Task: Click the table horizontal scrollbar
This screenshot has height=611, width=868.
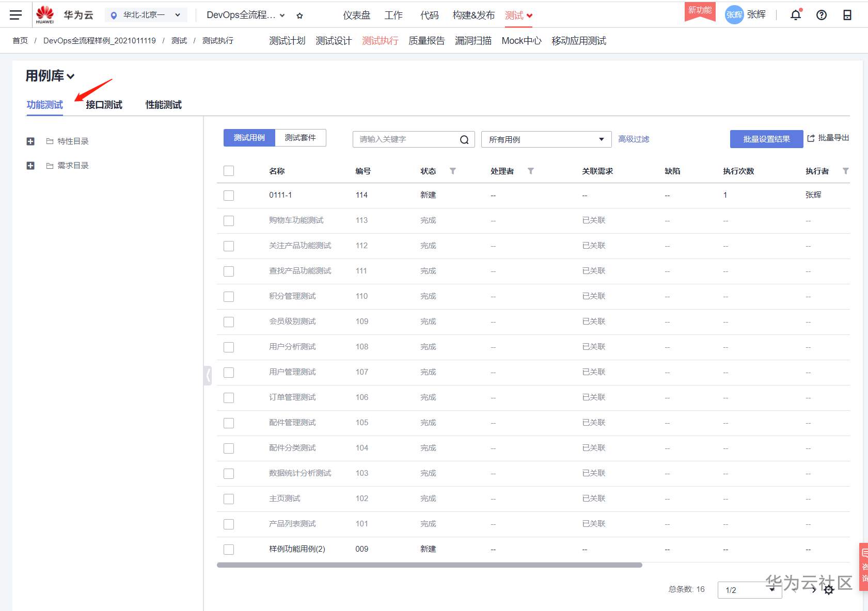Action: (430, 565)
